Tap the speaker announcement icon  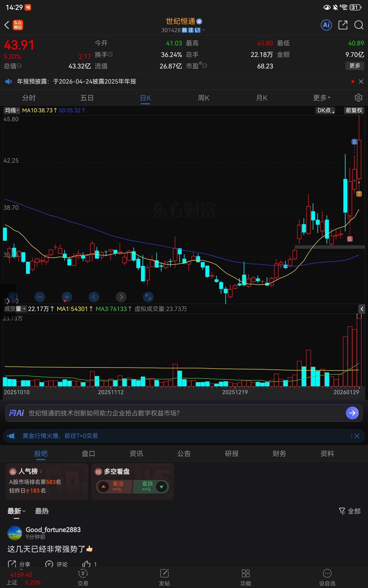pyautogui.click(x=9, y=81)
